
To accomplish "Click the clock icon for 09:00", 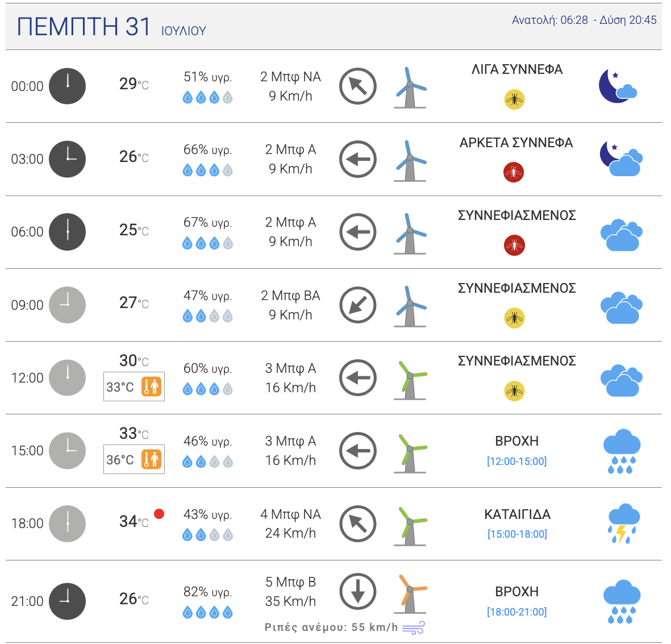I will tap(67, 305).
